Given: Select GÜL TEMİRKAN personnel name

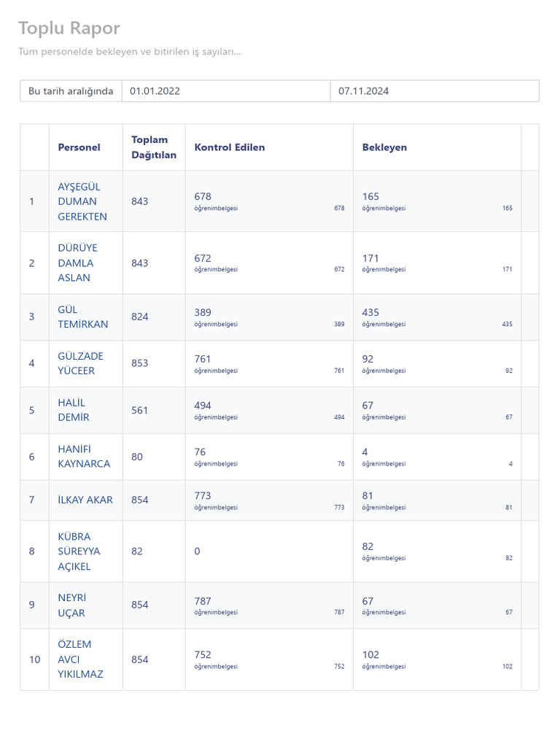Looking at the screenshot, I should [x=83, y=317].
